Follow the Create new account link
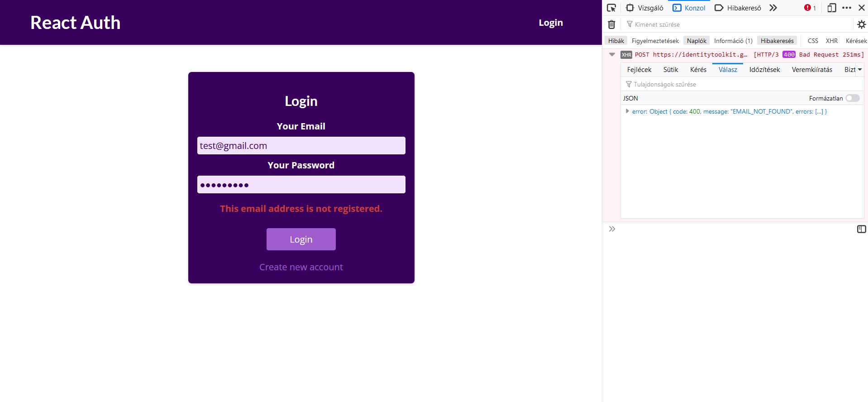Viewport: 868px width, 402px height. pyautogui.click(x=301, y=267)
